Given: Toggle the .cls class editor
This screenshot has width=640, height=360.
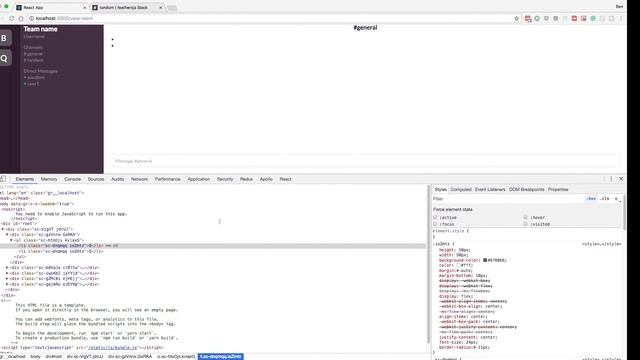Looking at the screenshot, I should [x=605, y=199].
